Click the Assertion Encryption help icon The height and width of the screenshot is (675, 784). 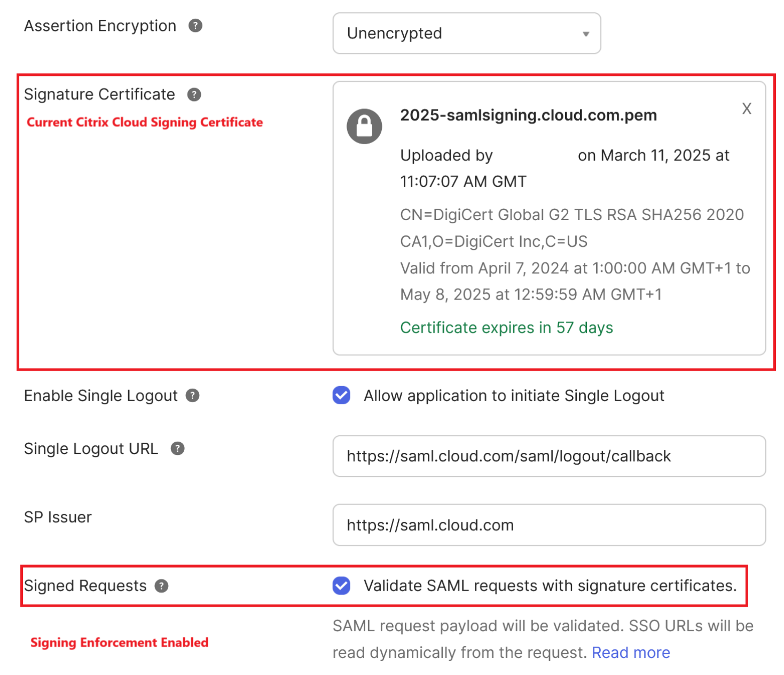(x=195, y=26)
